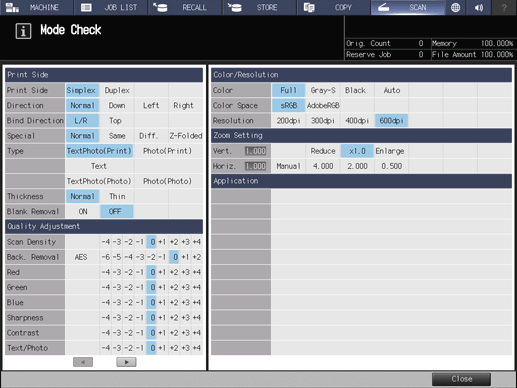Screen dimensions: 517x388
Task: Select 300dpi resolution option
Action: [323, 121]
